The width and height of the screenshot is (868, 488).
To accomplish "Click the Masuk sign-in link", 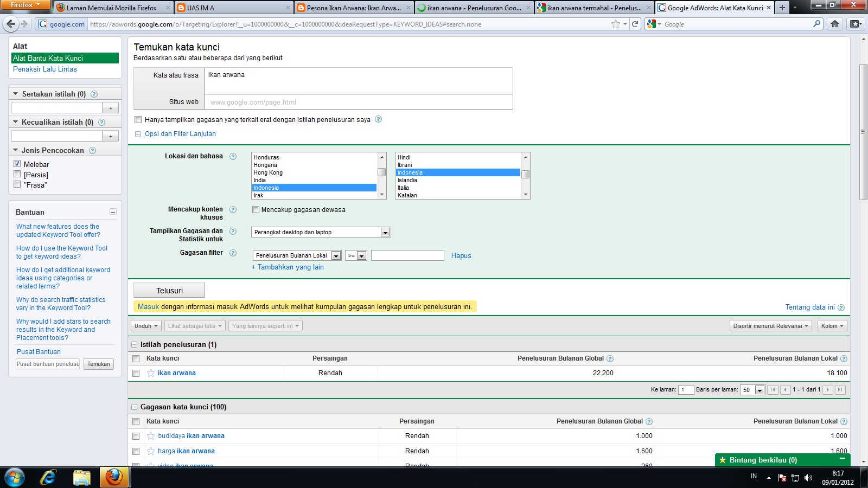I will (x=148, y=307).
